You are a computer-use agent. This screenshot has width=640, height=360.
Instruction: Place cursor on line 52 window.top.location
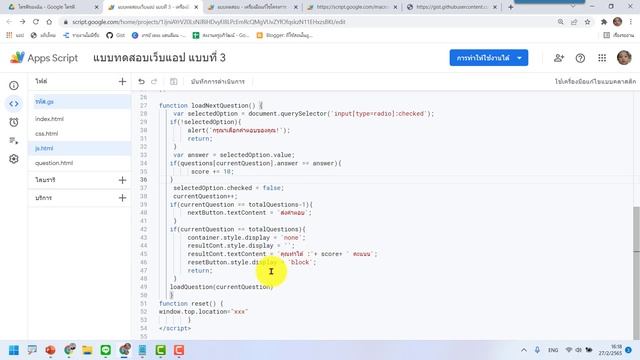pyautogui.click(x=203, y=311)
